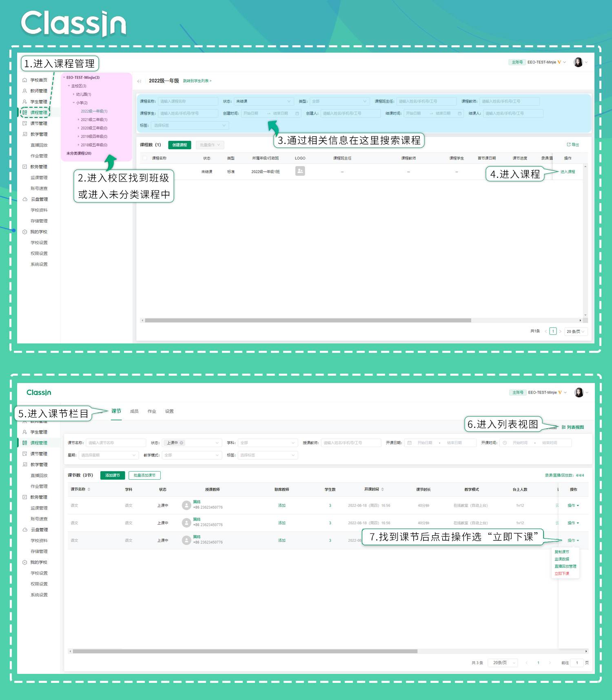Screen dimensions: 612x700
Task: Choose 直播回放管理 from the 操作 menu
Action: tap(565, 566)
